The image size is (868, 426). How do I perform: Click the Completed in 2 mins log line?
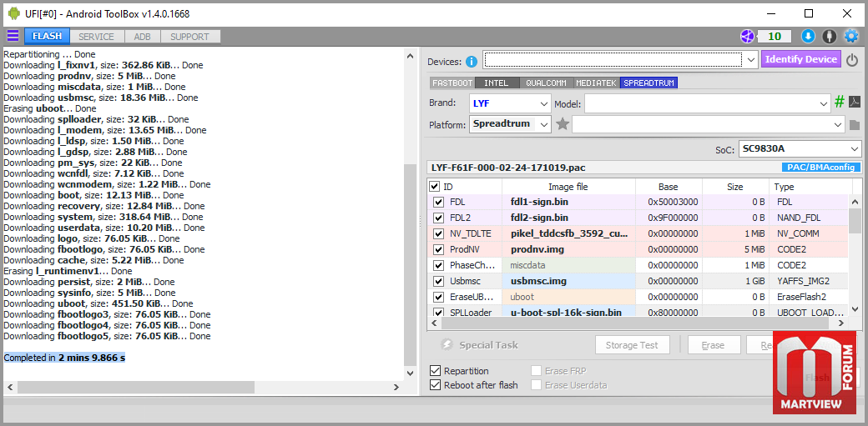click(x=64, y=358)
